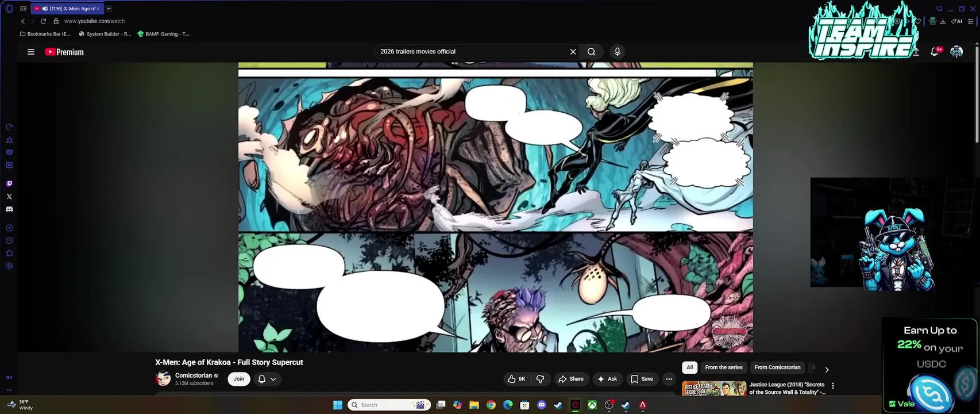This screenshot has height=414, width=980.
Task: Select the From Comicstorian chip
Action: (777, 367)
